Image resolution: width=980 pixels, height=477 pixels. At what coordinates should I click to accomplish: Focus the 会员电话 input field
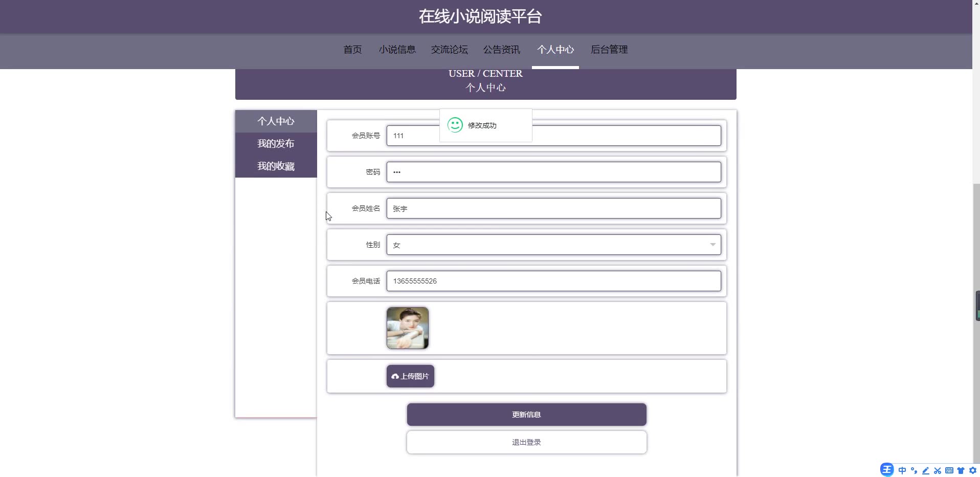(x=554, y=281)
